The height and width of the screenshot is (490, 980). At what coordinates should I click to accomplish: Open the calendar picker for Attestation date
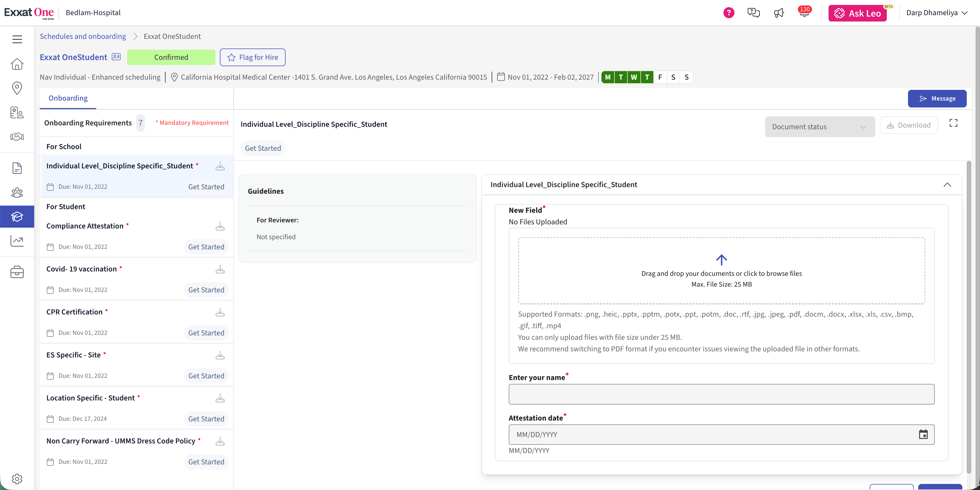(923, 434)
